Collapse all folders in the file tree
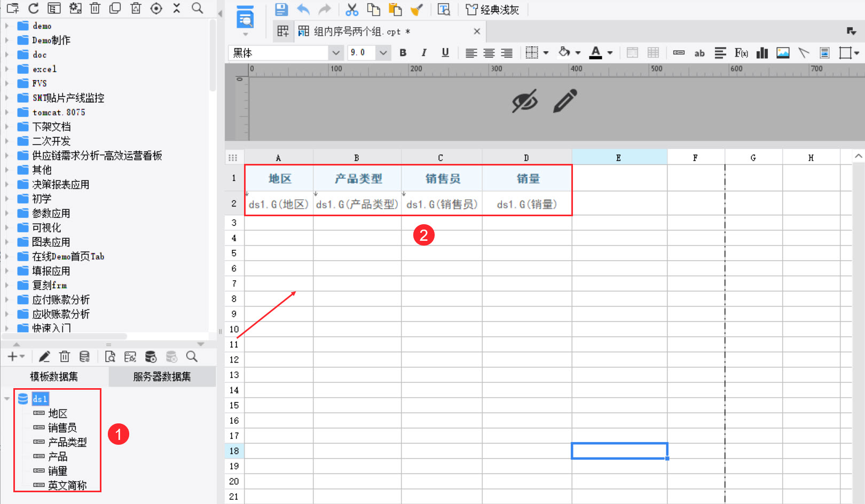Image resolution: width=865 pixels, height=504 pixels. click(x=177, y=8)
